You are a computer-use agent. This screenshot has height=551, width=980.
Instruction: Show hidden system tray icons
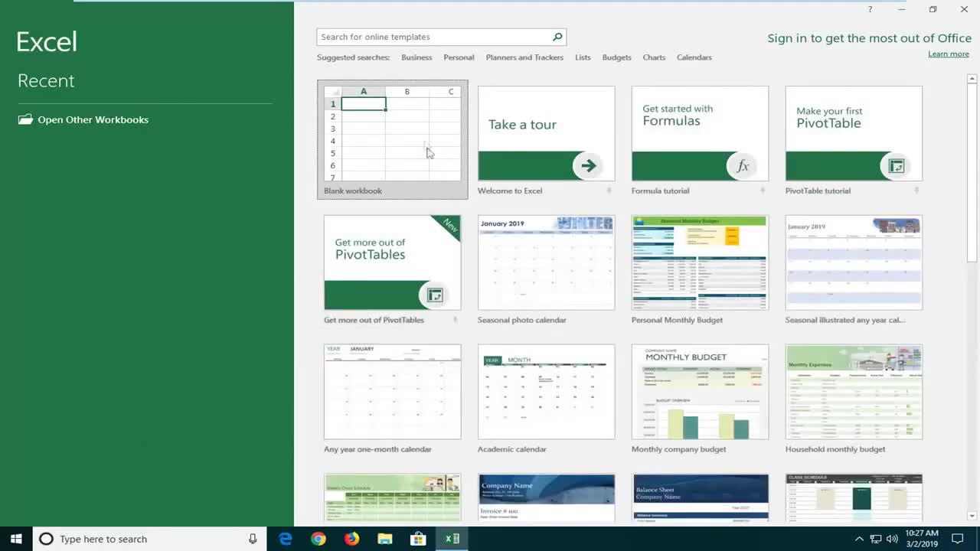[859, 539]
